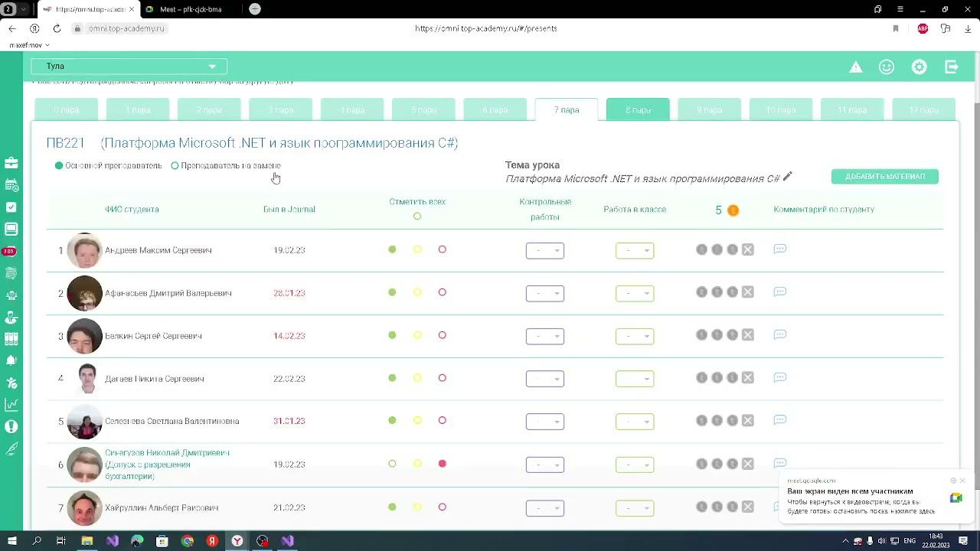The height and width of the screenshot is (551, 980).
Task: Clear coins with X for Селезнева Светлана
Action: [x=748, y=421]
